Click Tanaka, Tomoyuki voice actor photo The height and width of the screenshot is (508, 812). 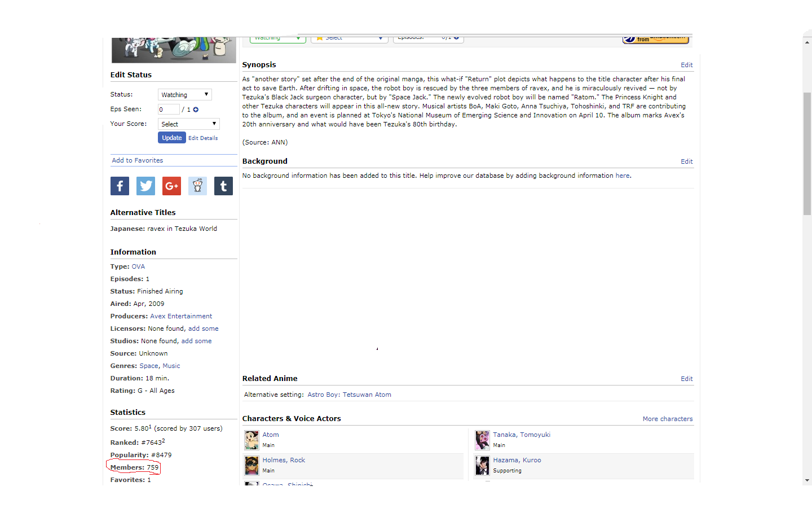point(482,440)
